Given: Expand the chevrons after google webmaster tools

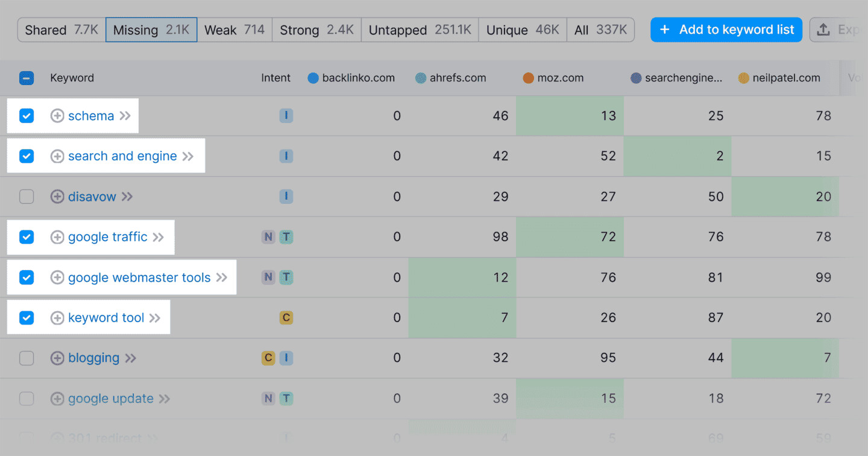Looking at the screenshot, I should click(222, 277).
